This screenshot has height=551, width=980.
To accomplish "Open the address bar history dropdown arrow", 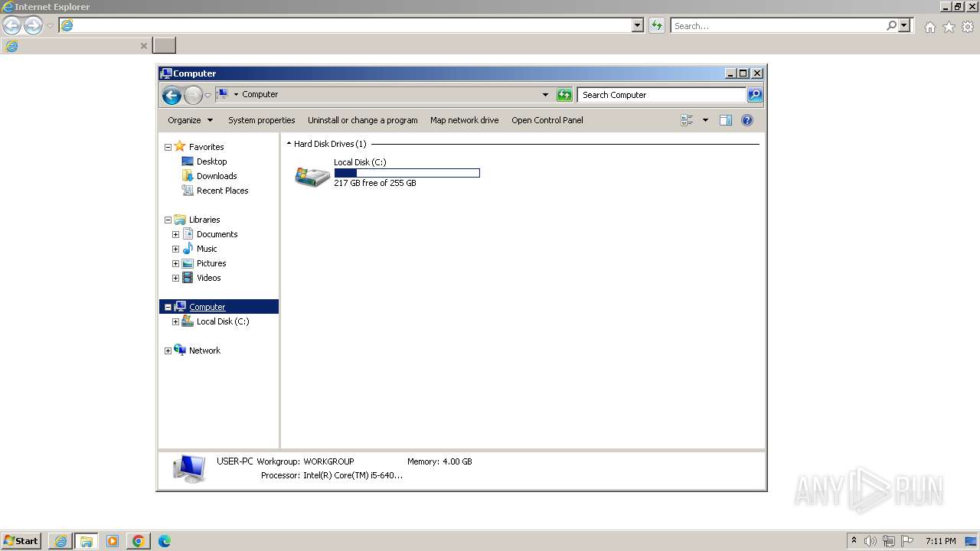I will (545, 95).
